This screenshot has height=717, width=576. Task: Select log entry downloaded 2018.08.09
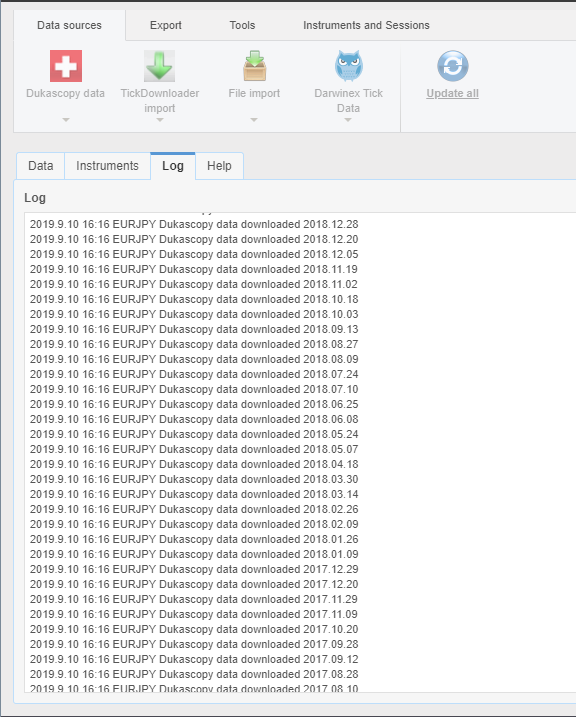click(194, 359)
